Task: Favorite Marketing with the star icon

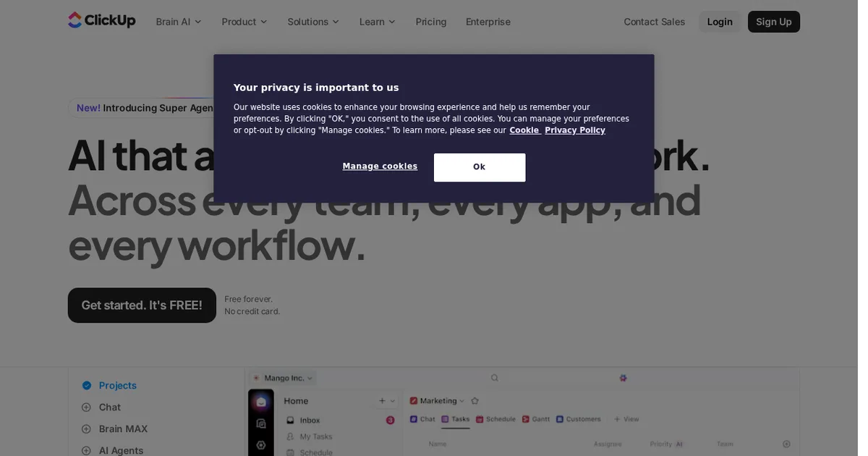Action: [x=475, y=400]
